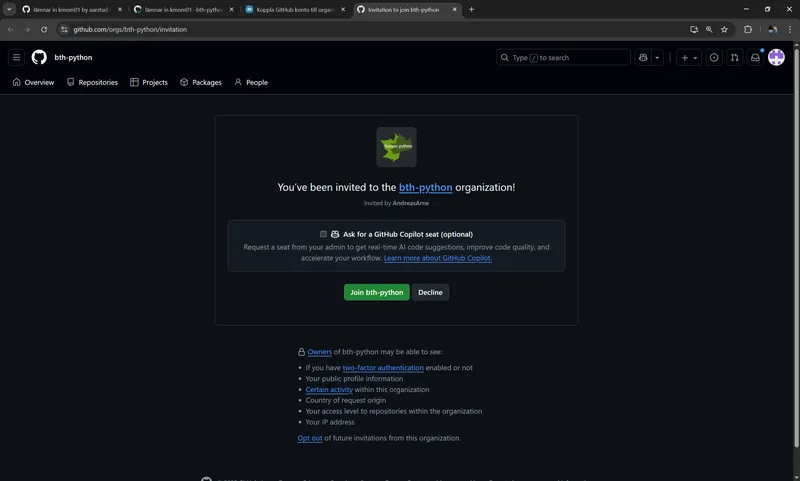This screenshot has width=800, height=481.
Task: Check the Ask for GitHub Copilot seat box
Action: (x=324, y=234)
